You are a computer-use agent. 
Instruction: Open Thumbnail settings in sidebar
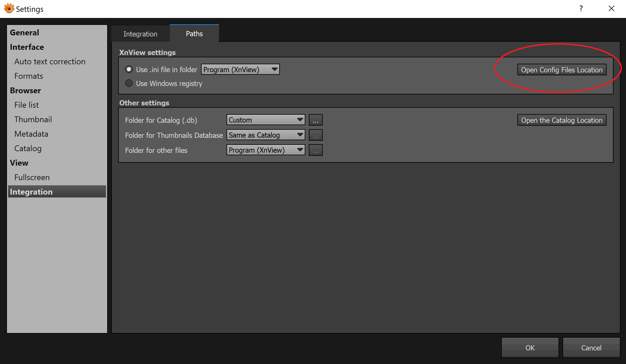click(x=33, y=119)
